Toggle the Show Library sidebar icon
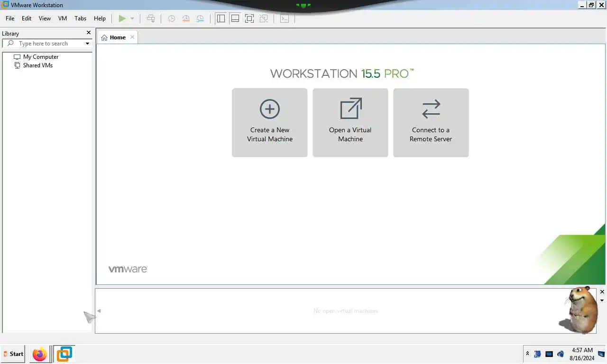 click(x=221, y=18)
